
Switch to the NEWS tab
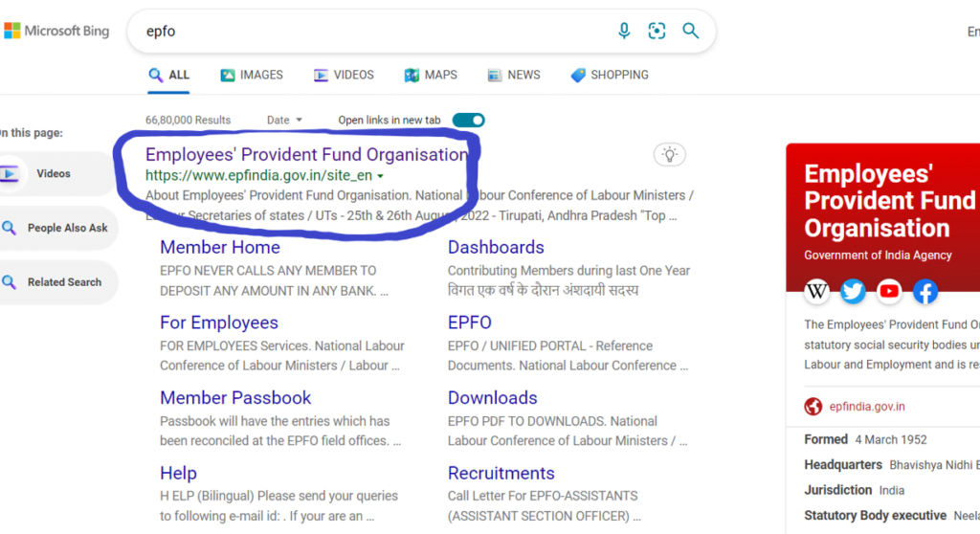tap(514, 75)
